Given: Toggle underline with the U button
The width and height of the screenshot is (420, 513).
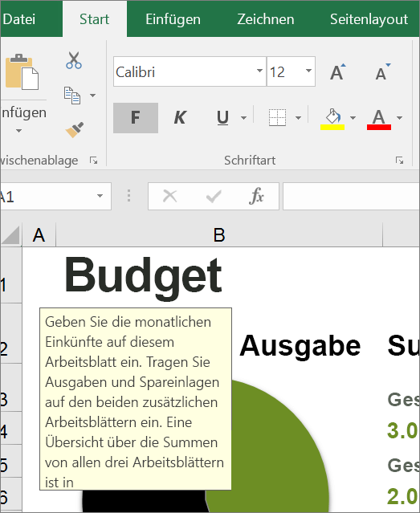Looking at the screenshot, I should coord(222,118).
